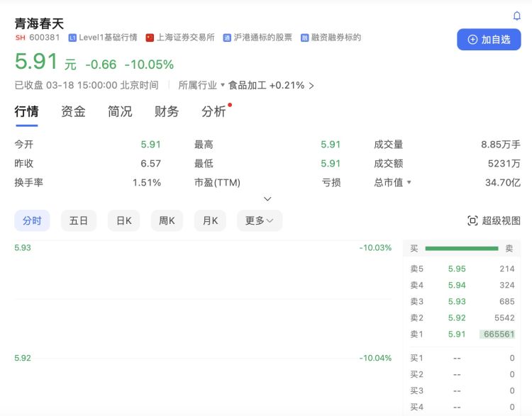
Task: Click the 今开 value 5.91
Action: coord(150,145)
